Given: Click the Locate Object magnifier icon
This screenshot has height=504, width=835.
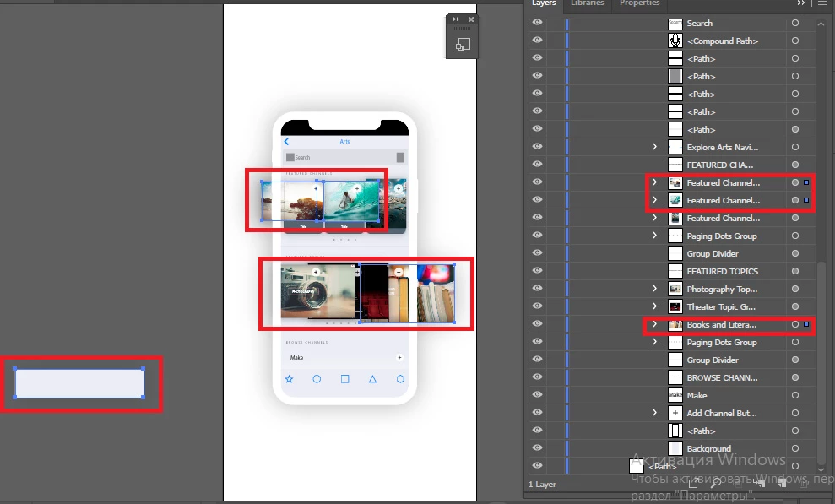Looking at the screenshot, I should click(x=716, y=483).
